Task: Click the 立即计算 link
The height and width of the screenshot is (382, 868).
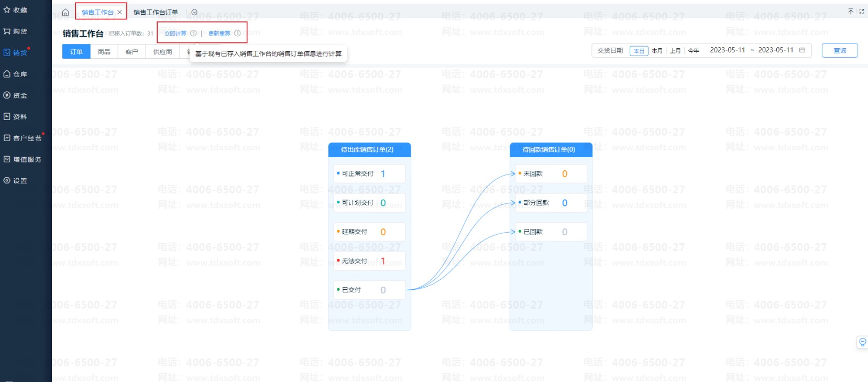Action: pyautogui.click(x=175, y=34)
